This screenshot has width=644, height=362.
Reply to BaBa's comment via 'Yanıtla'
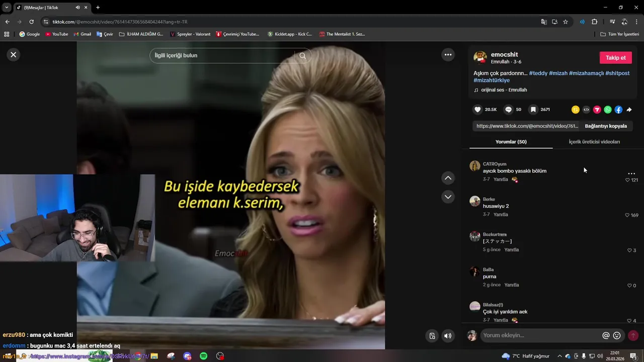click(x=511, y=285)
